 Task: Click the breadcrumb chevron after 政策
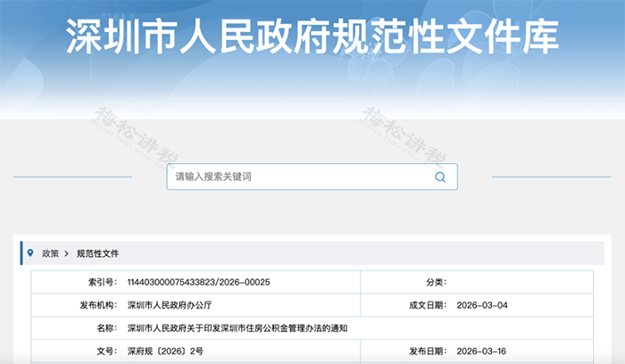pyautogui.click(x=67, y=253)
